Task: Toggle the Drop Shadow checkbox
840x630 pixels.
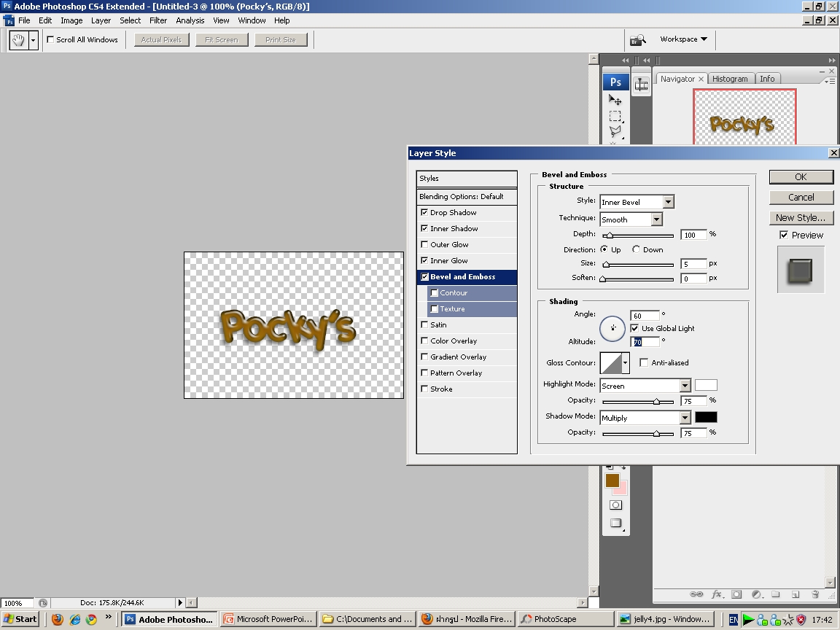Action: click(424, 212)
